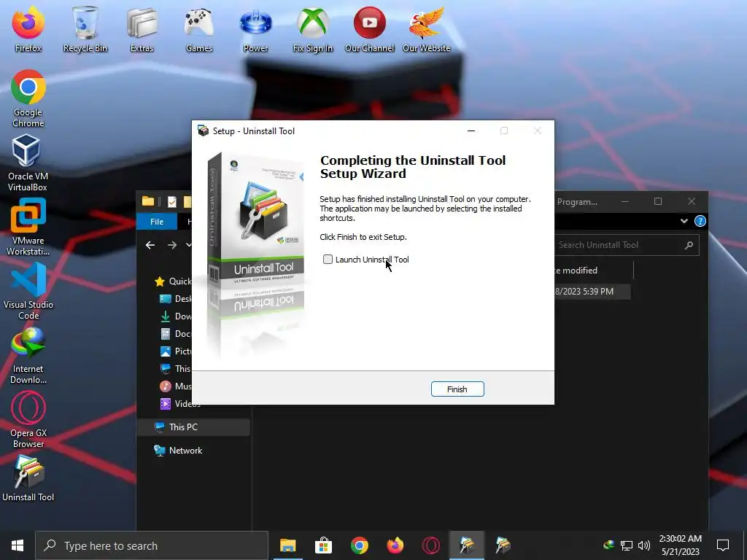Image resolution: width=747 pixels, height=560 pixels.
Task: Open Music in Explorer sidebar
Action: click(x=175, y=386)
